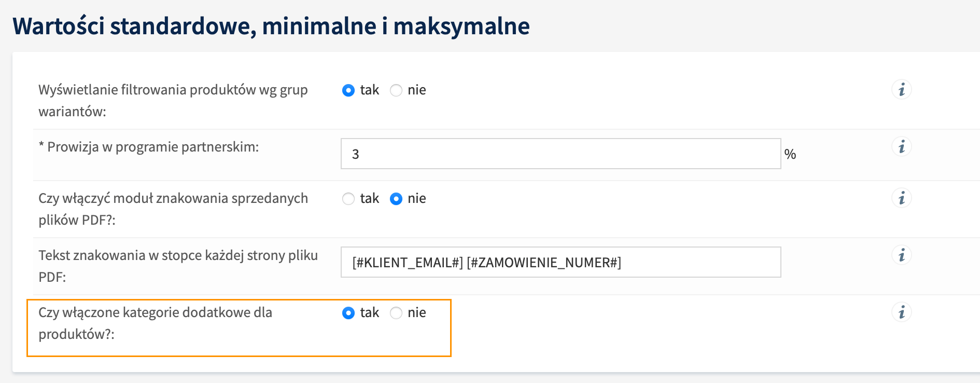980x383 pixels.
Task: Open info icon for partner program commission
Action: 902,147
